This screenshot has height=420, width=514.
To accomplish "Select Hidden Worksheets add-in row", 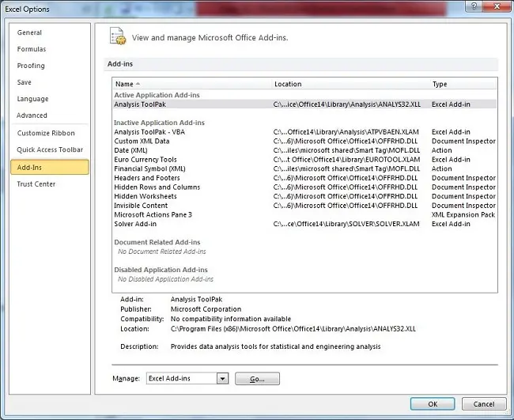I will tap(304, 196).
